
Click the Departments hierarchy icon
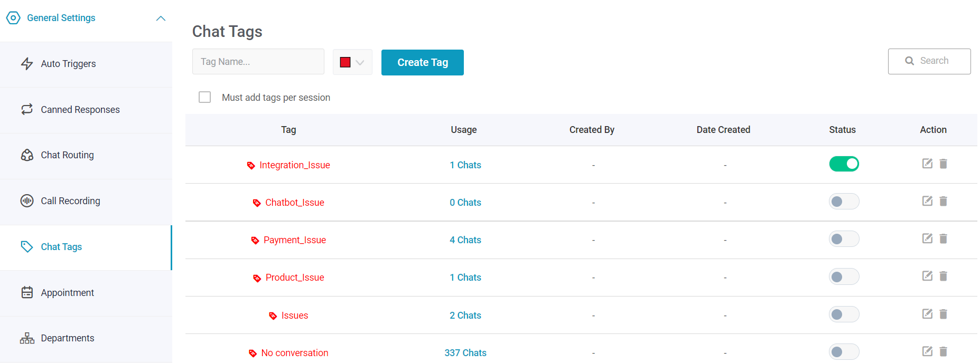(x=27, y=338)
